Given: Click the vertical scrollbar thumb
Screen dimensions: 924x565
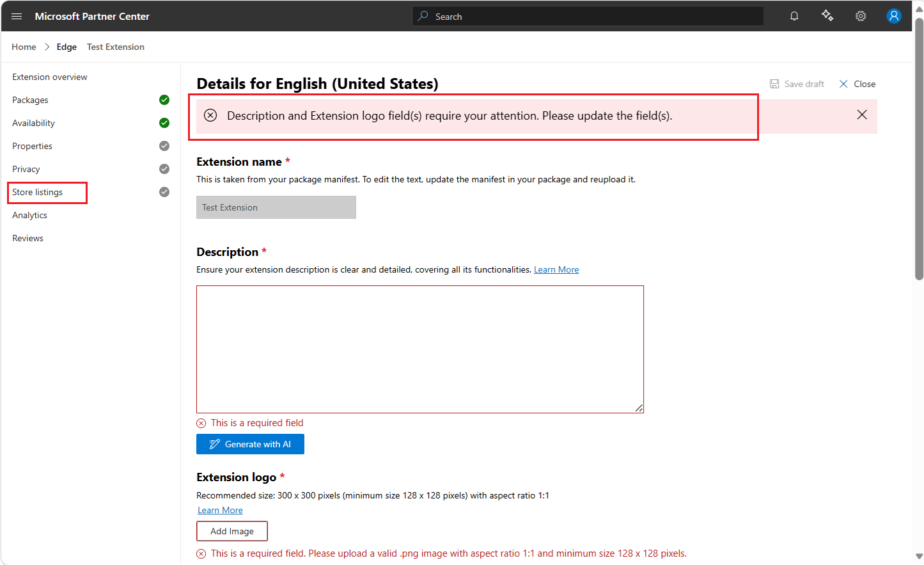Looking at the screenshot, I should [x=919, y=148].
